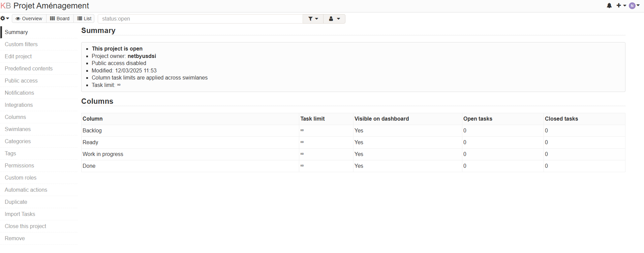This screenshot has height=253, width=644.
Task: Expand the filter funnel dropdown
Action: click(x=313, y=19)
